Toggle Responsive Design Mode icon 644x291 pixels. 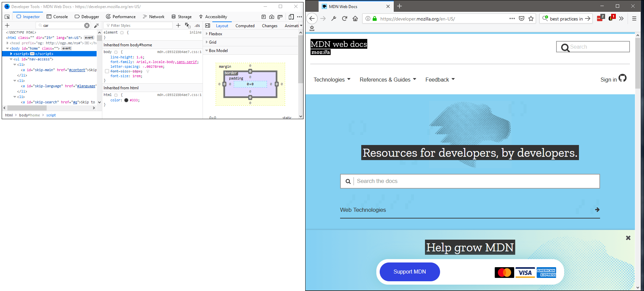[291, 17]
